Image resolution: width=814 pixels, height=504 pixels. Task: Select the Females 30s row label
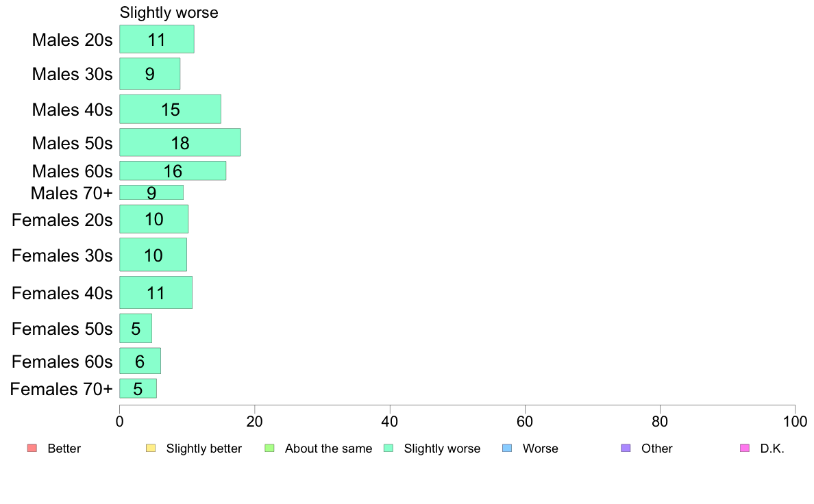tap(62, 255)
